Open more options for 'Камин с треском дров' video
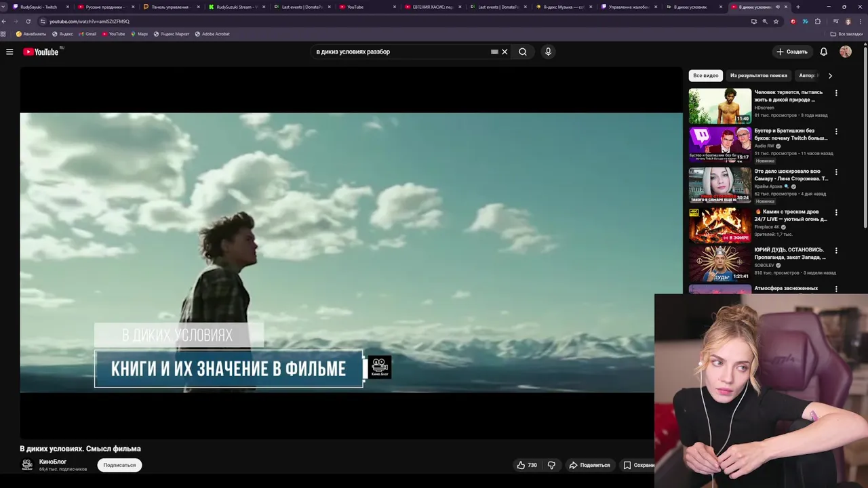 pyautogui.click(x=836, y=212)
